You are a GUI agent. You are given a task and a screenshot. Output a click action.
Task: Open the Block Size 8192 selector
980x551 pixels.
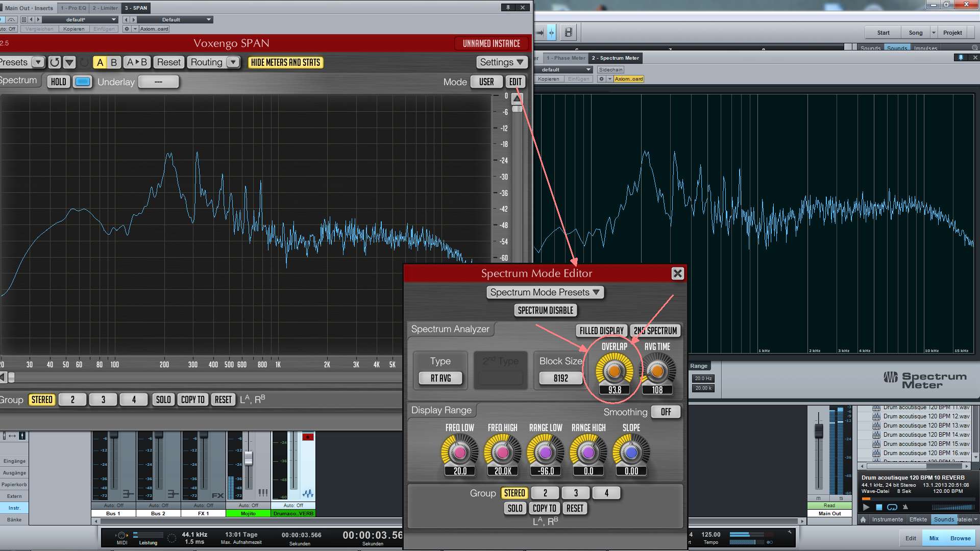click(x=560, y=378)
